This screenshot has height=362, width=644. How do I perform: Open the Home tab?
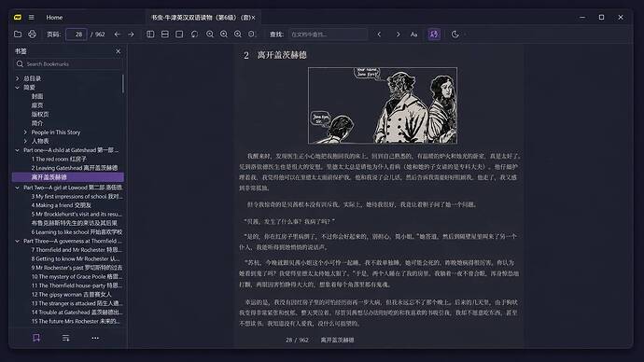pyautogui.click(x=54, y=17)
